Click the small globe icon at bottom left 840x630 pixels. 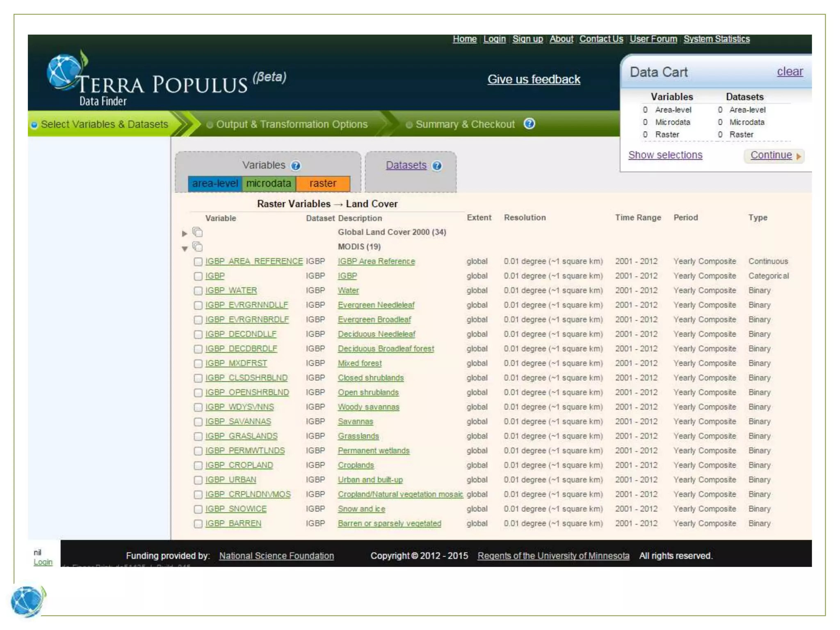coord(27,601)
